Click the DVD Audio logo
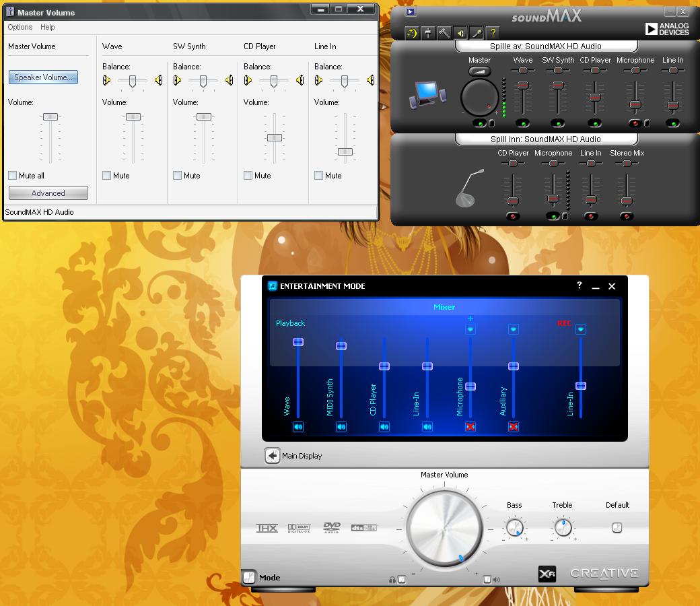The width and height of the screenshot is (700, 606). tap(332, 528)
